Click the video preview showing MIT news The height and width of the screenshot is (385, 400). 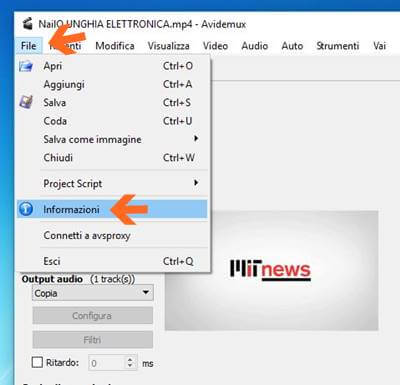click(x=272, y=270)
